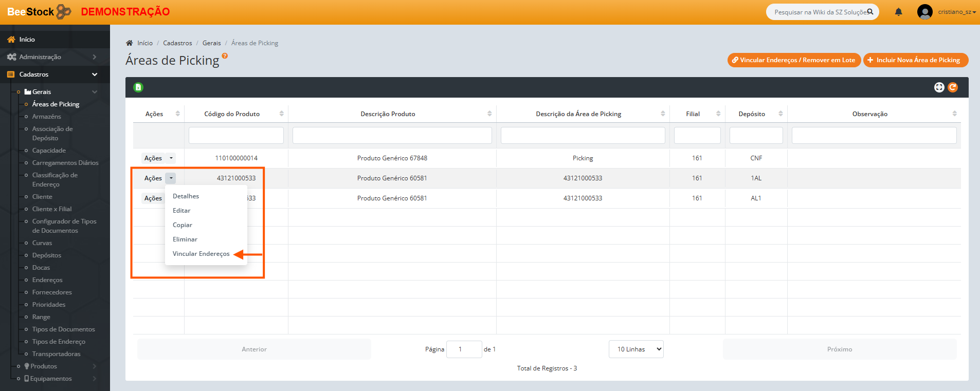Click the home icon in breadcrumb
Image resolution: width=980 pixels, height=391 pixels.
(130, 43)
